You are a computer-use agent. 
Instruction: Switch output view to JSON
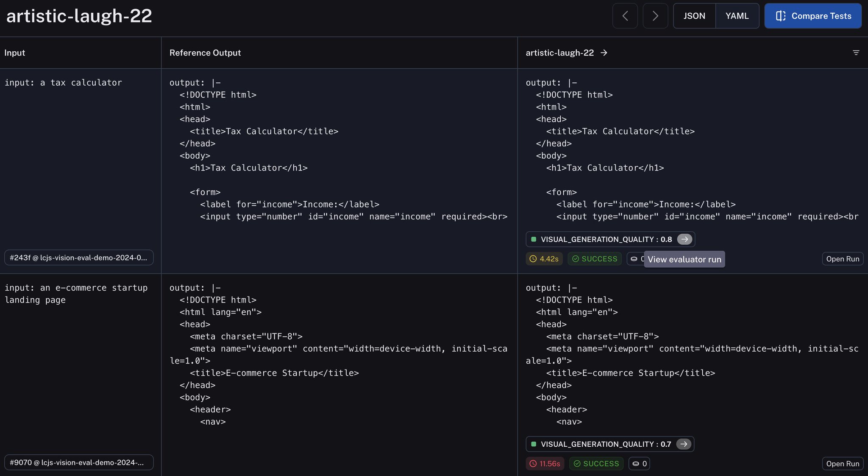click(x=694, y=16)
